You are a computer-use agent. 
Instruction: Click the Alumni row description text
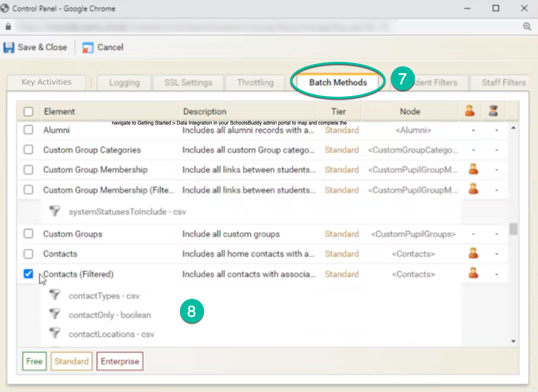[248, 130]
